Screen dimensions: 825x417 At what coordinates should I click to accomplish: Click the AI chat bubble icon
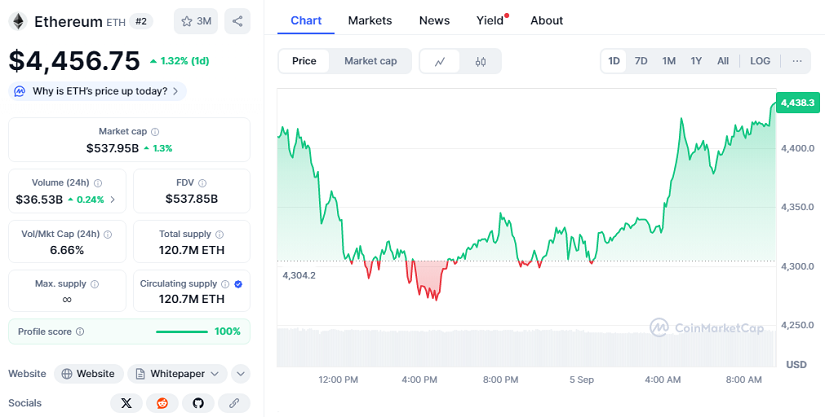point(19,91)
